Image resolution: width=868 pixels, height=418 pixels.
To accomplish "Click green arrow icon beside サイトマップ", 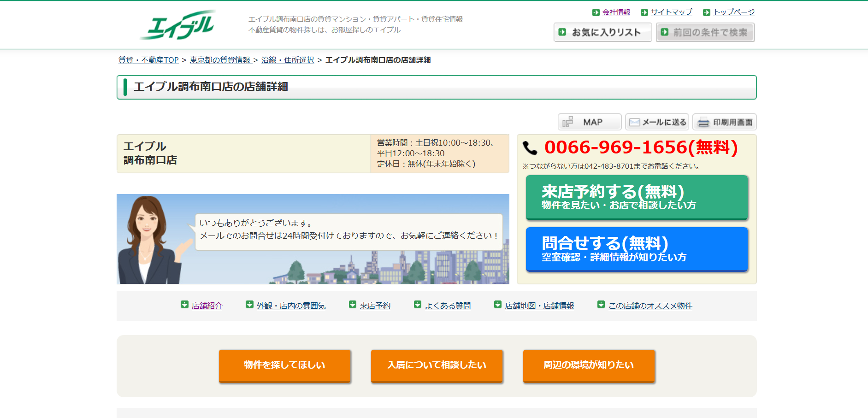I will [x=644, y=12].
